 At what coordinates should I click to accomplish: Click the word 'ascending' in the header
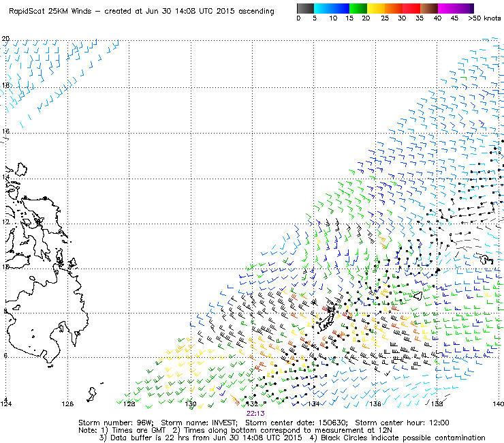click(256, 12)
